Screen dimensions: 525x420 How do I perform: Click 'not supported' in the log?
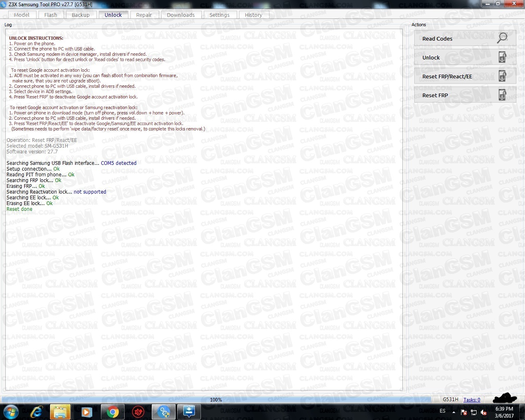(90, 192)
